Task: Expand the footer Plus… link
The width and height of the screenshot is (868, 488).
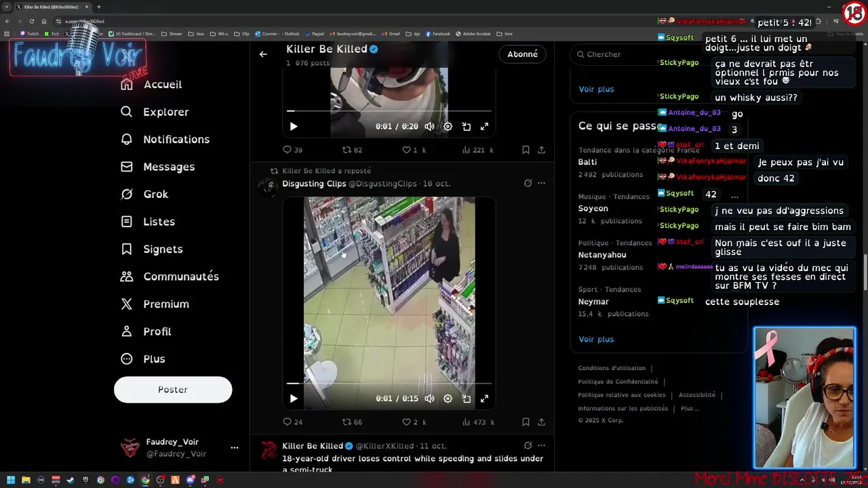Action: pos(690,408)
